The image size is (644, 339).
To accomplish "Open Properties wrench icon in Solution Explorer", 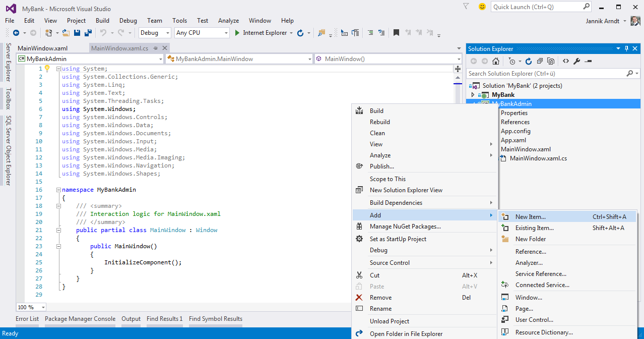I will [577, 61].
